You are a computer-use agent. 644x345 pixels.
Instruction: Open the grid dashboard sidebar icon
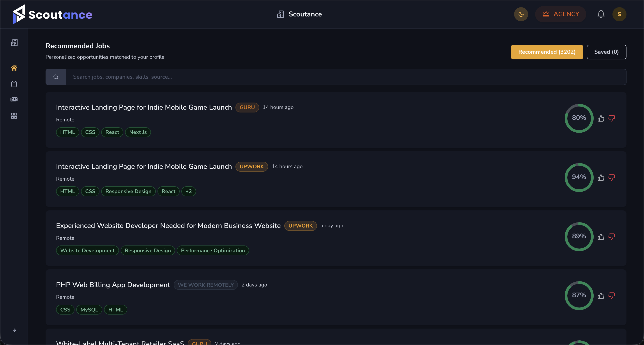(x=14, y=116)
